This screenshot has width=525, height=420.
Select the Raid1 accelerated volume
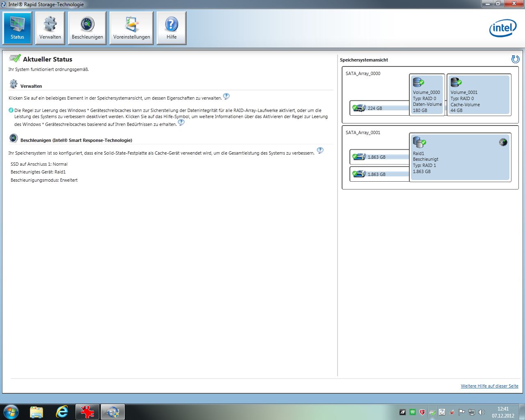[x=460, y=157]
